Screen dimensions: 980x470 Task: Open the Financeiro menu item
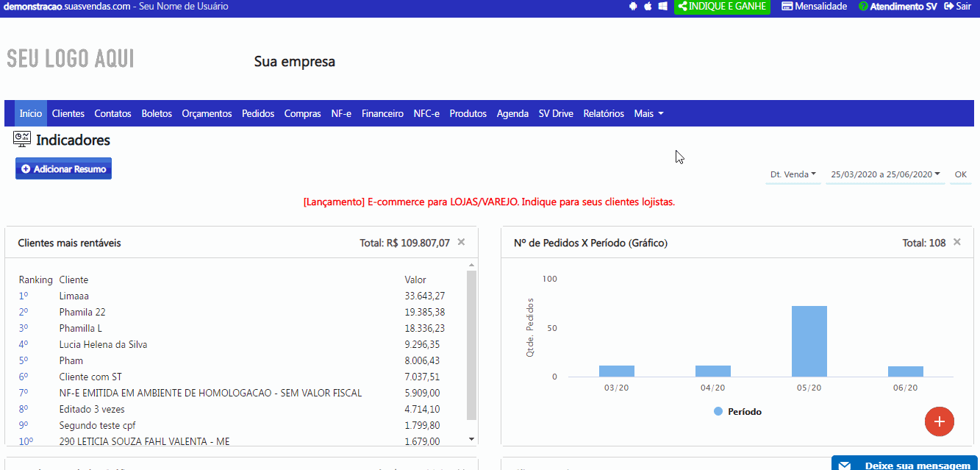(382, 113)
